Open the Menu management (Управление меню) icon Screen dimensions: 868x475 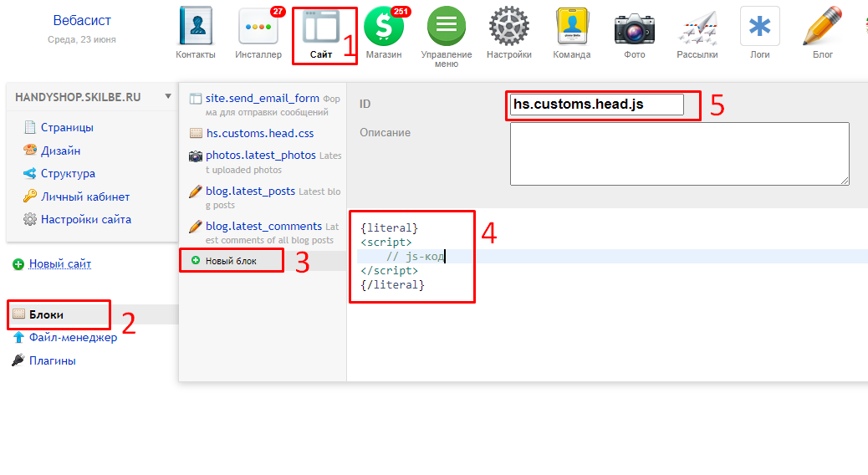(447, 28)
